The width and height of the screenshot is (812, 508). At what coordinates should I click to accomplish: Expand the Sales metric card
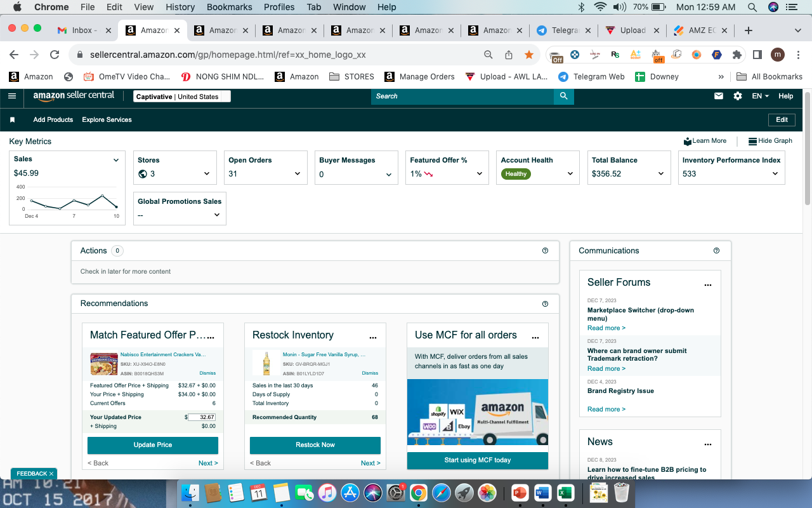click(116, 160)
